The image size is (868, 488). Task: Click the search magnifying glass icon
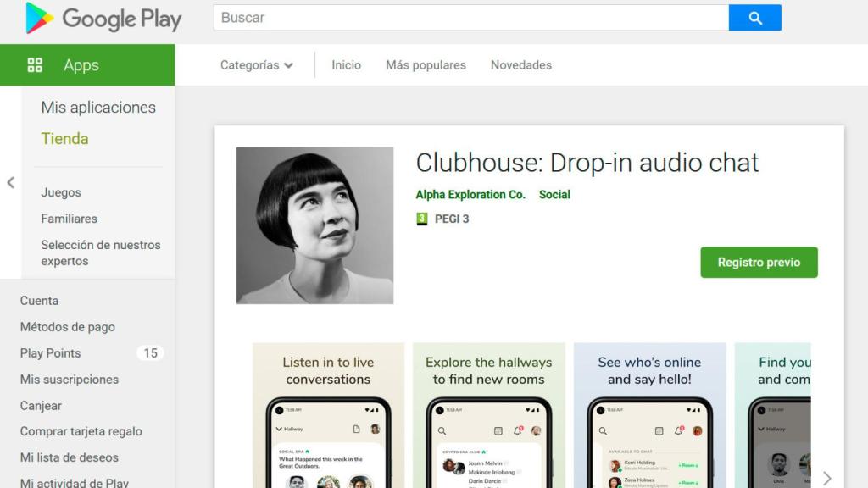(754, 17)
